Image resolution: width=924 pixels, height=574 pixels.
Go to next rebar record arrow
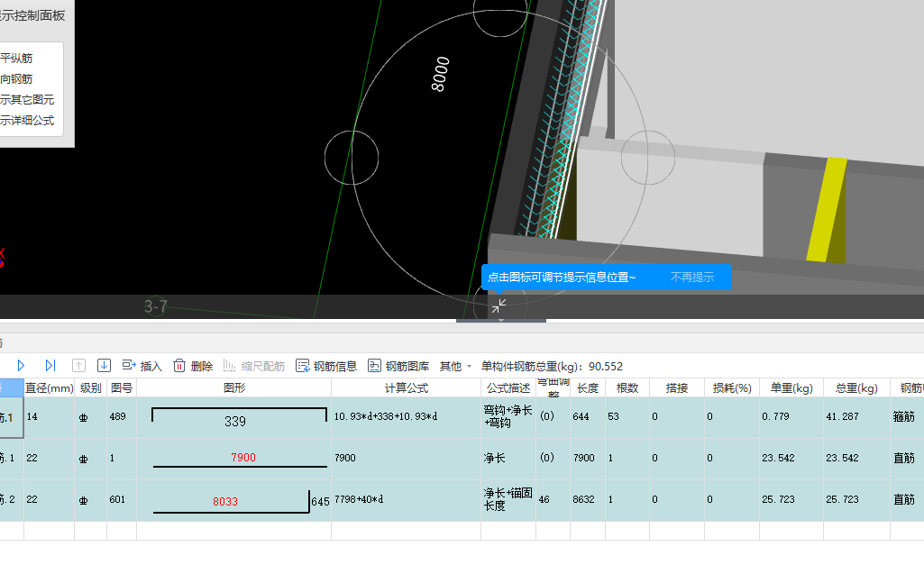tap(21, 366)
